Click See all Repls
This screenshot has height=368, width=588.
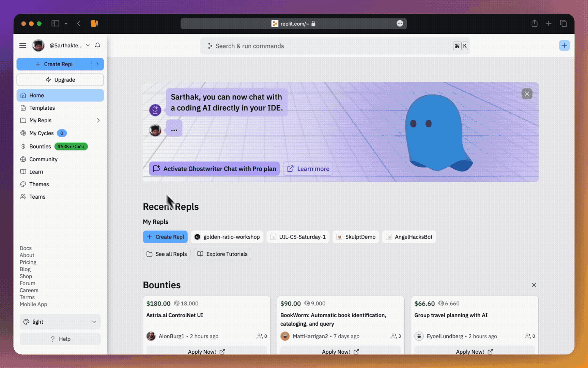pyautogui.click(x=167, y=254)
